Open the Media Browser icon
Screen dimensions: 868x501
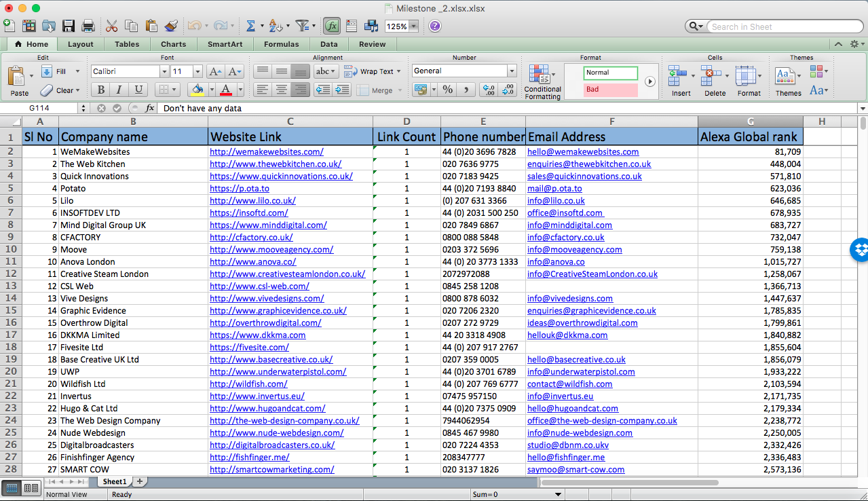pos(371,26)
